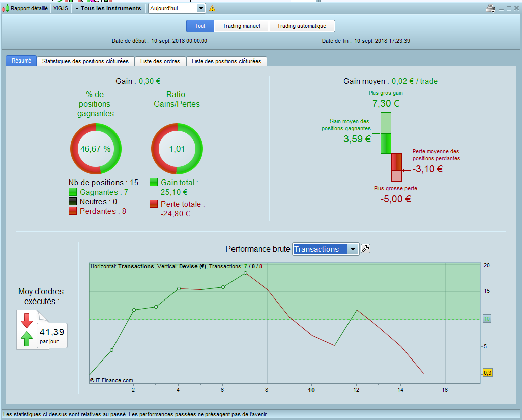Click the -24,80 € perte totale value
Image resolution: width=522 pixels, height=420 pixels.
pyautogui.click(x=175, y=214)
